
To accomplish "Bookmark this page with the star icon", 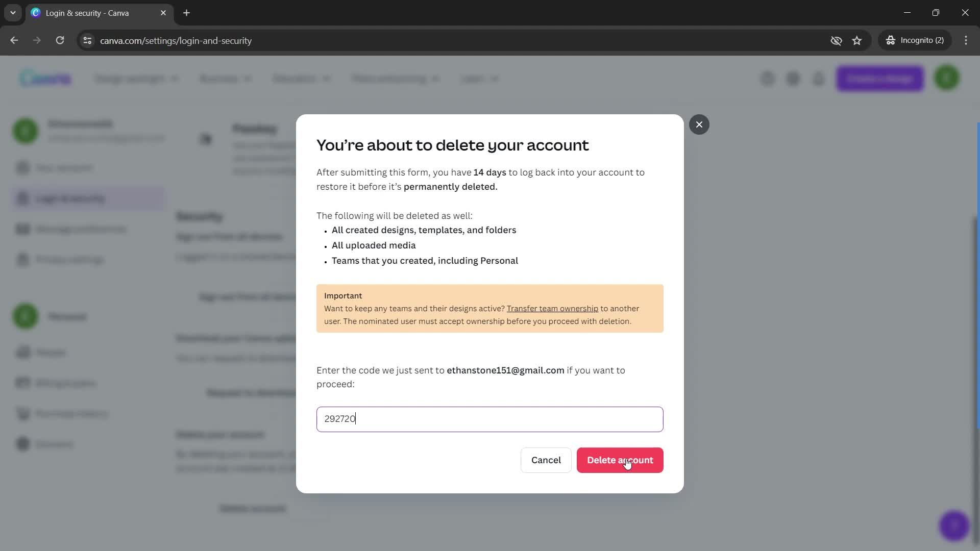I will click(857, 40).
